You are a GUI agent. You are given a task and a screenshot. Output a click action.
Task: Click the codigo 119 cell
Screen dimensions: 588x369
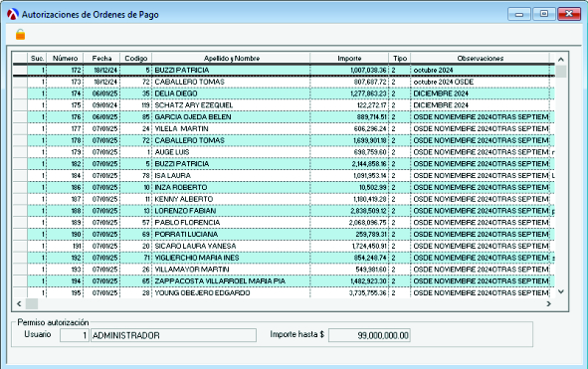[135, 105]
